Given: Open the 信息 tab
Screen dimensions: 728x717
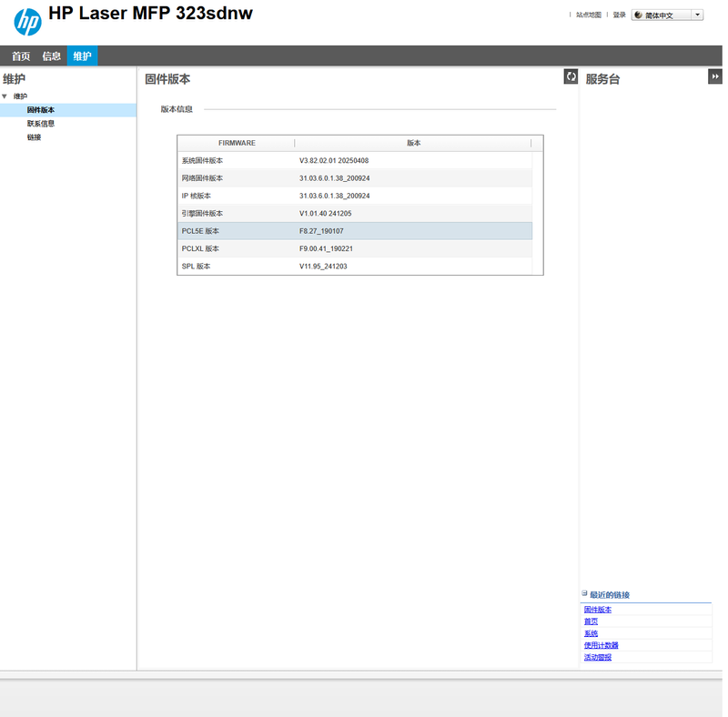Looking at the screenshot, I should (52, 56).
